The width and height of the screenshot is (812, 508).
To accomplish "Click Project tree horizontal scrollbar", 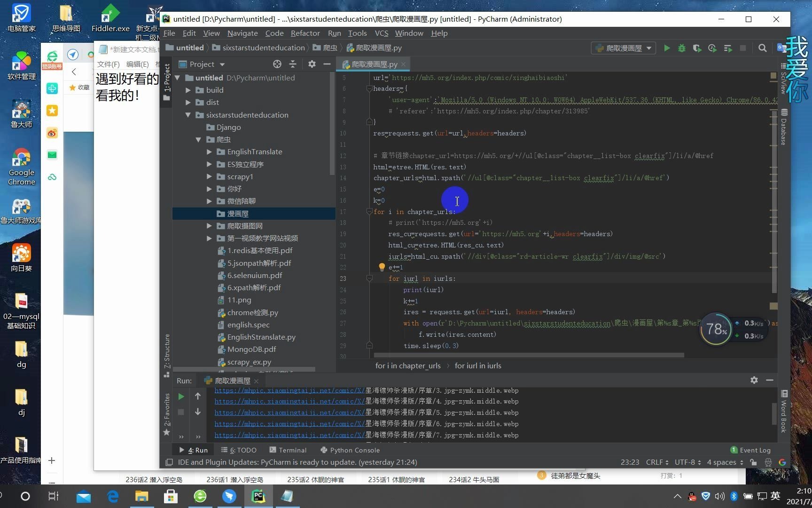I will coord(244,370).
